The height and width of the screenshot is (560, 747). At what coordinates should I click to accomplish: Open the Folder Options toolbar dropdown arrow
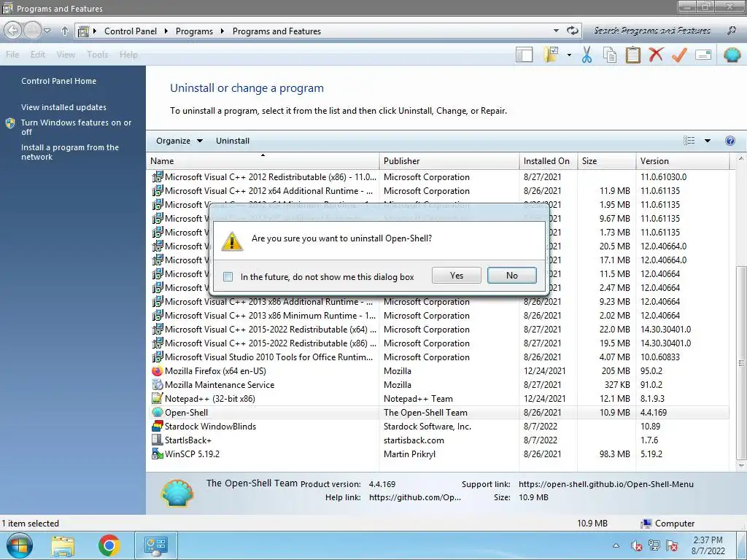[x=569, y=55]
